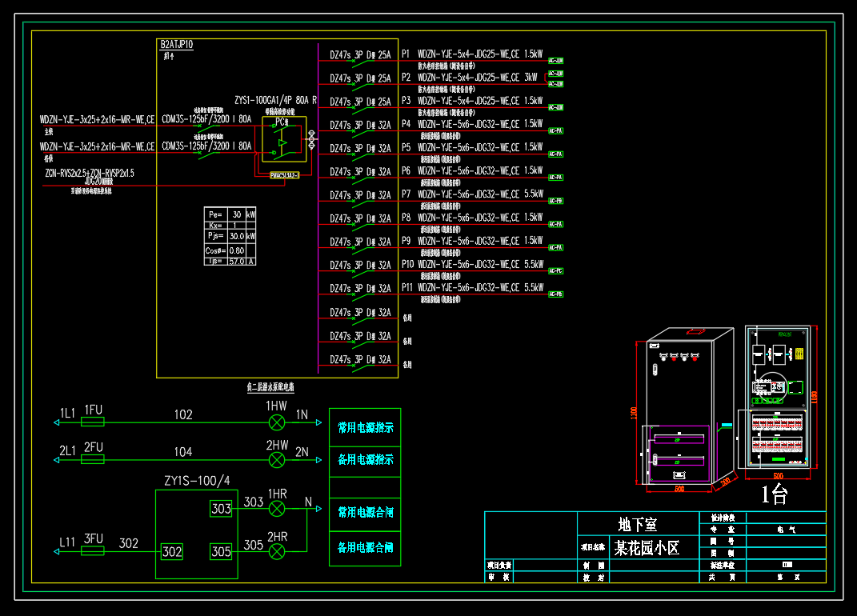Select the 2FU fuse symbol
The width and height of the screenshot is (857, 616).
[x=93, y=460]
